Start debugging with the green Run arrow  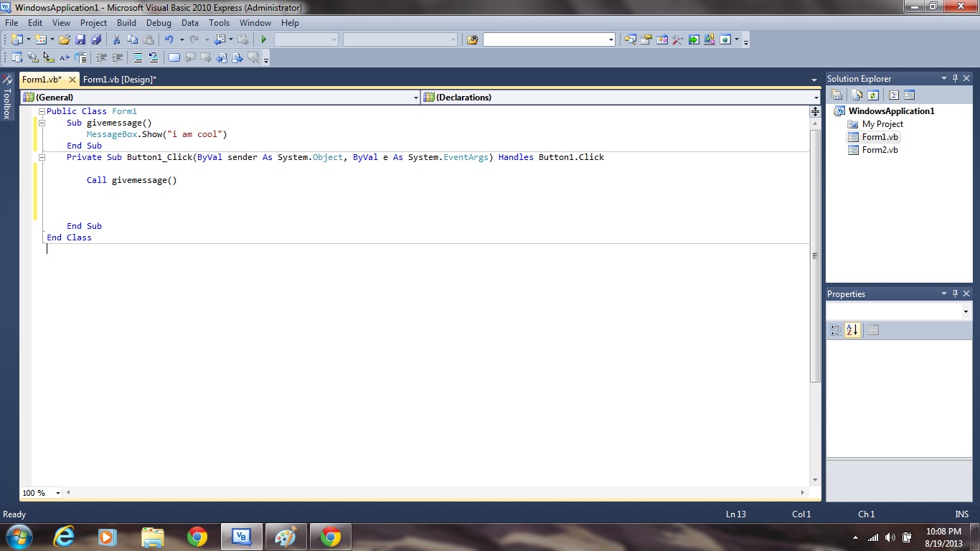tap(263, 39)
